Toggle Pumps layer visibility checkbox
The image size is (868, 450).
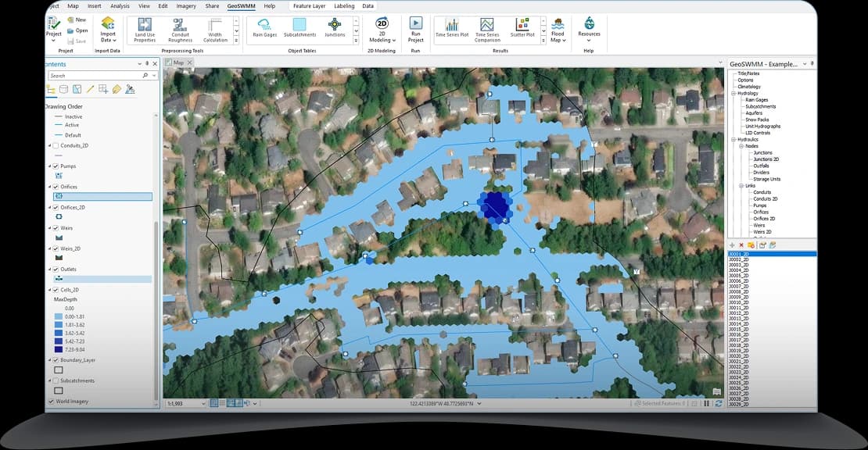point(56,166)
